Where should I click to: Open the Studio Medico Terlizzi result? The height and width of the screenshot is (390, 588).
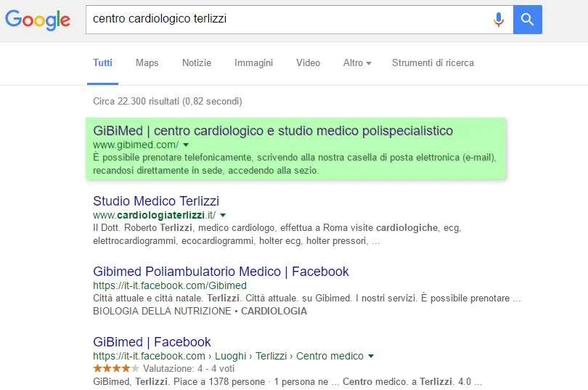coord(156,201)
